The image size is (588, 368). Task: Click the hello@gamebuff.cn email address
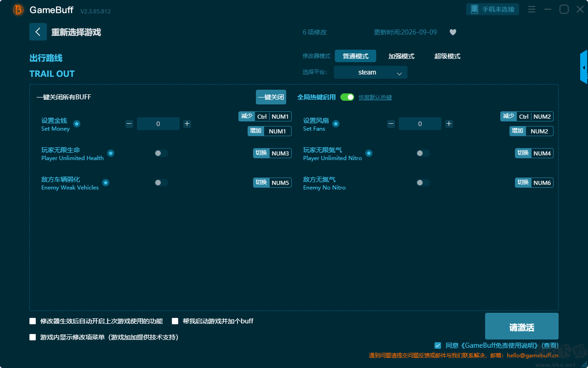pos(533,355)
